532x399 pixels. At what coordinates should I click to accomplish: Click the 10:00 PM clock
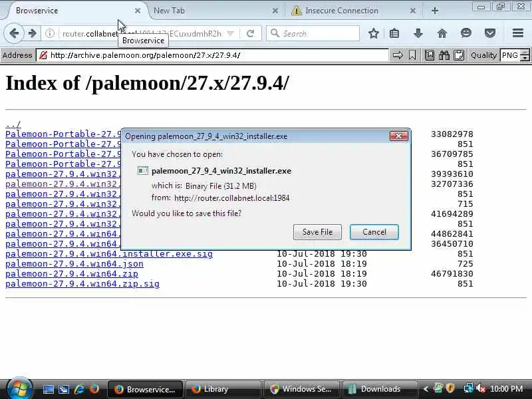[x=506, y=389]
